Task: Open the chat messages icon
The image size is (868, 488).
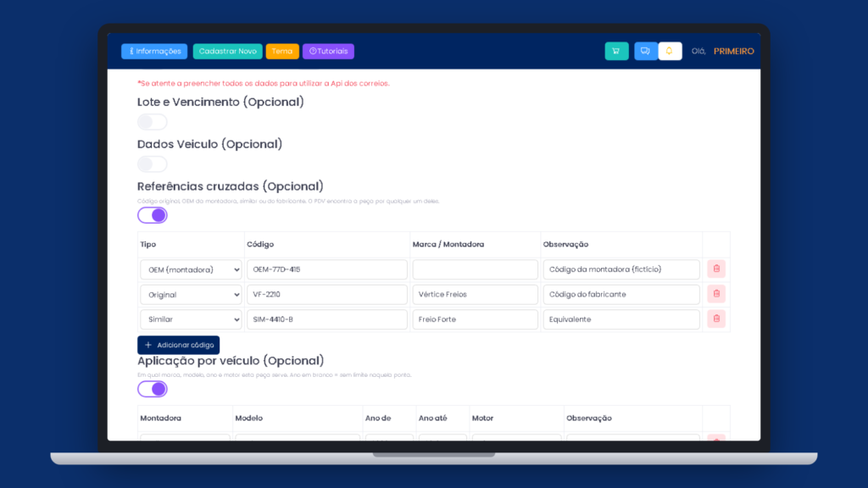Action: (x=645, y=51)
